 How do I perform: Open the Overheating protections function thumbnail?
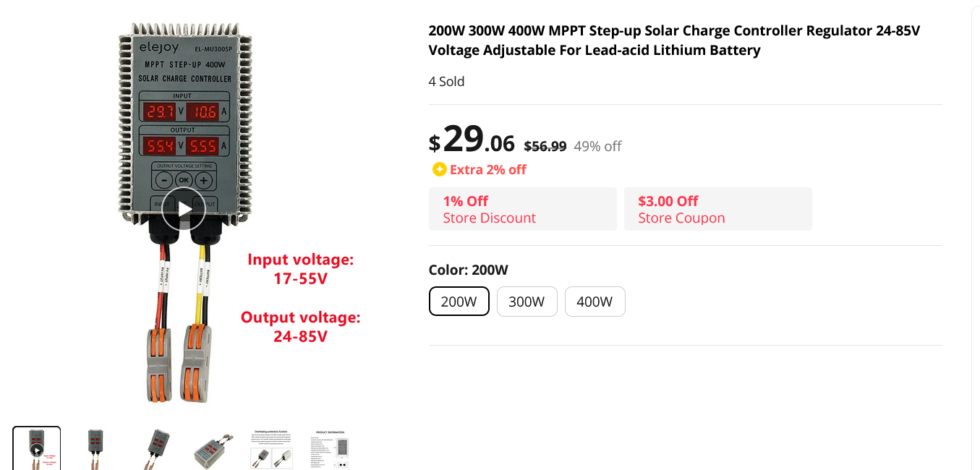pyautogui.click(x=272, y=448)
